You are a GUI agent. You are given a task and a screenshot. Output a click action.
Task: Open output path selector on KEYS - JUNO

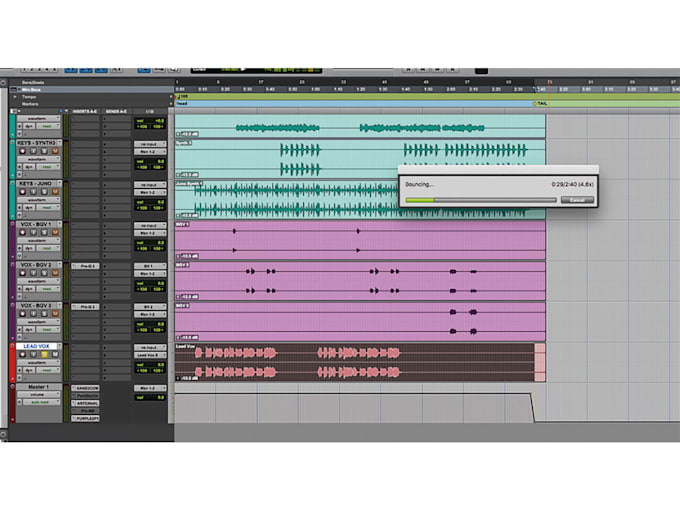[x=150, y=193]
